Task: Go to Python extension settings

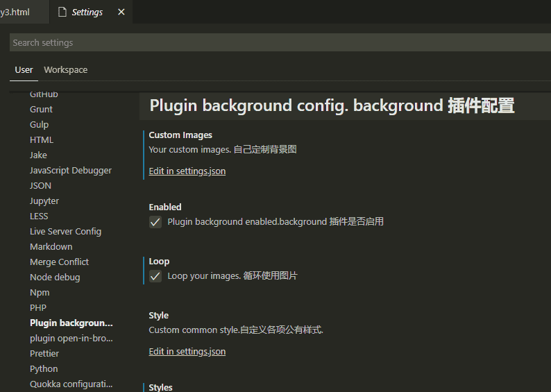Action: pos(44,369)
